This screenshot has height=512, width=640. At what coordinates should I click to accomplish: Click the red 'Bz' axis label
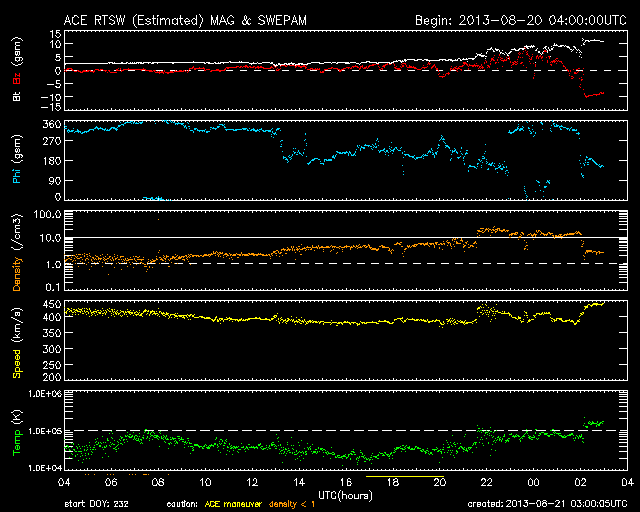(x=17, y=78)
